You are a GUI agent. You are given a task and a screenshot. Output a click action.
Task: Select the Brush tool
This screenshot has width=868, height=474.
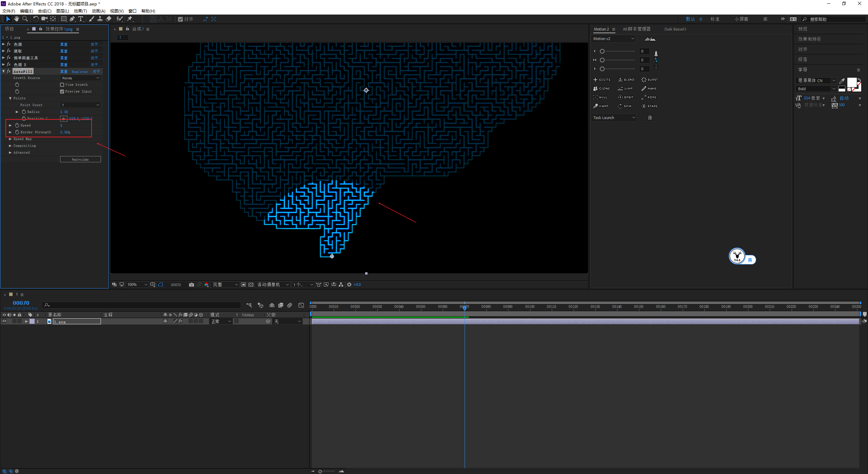tap(92, 19)
